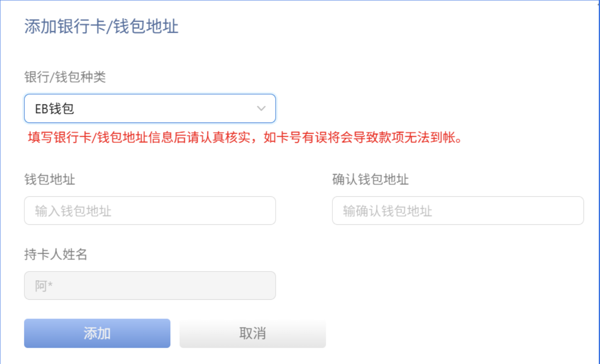
Task: Click the selected EB钱包 value text
Action: [55, 109]
